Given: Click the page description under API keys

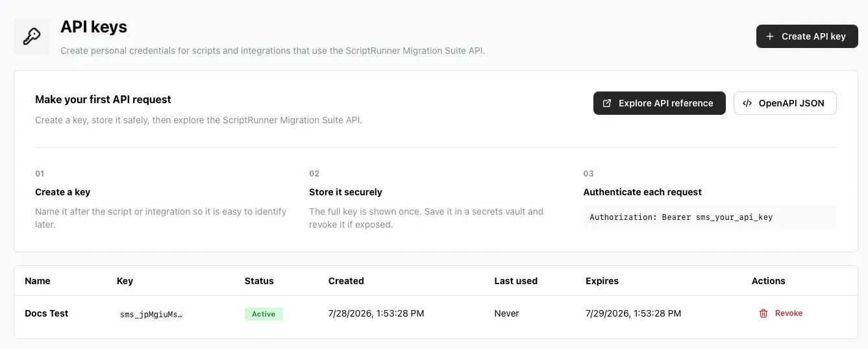Looking at the screenshot, I should pyautogui.click(x=272, y=51).
